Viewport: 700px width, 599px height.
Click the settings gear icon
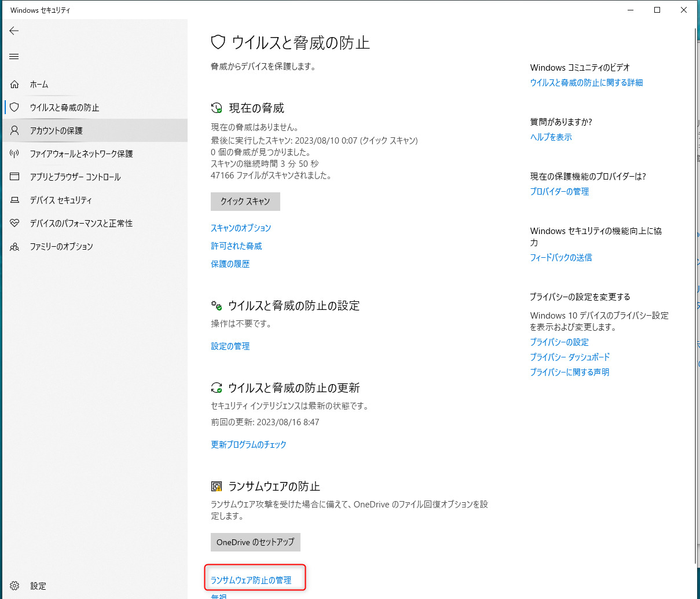click(14, 586)
